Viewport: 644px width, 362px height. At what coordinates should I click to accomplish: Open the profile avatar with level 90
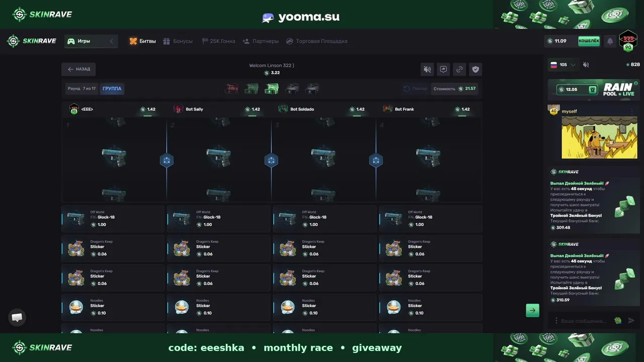click(x=628, y=41)
